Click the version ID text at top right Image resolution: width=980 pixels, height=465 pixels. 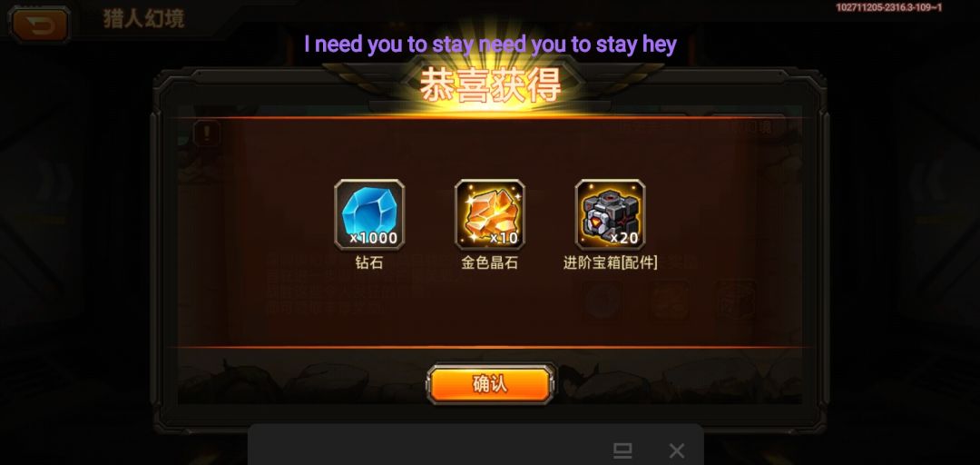(888, 7)
